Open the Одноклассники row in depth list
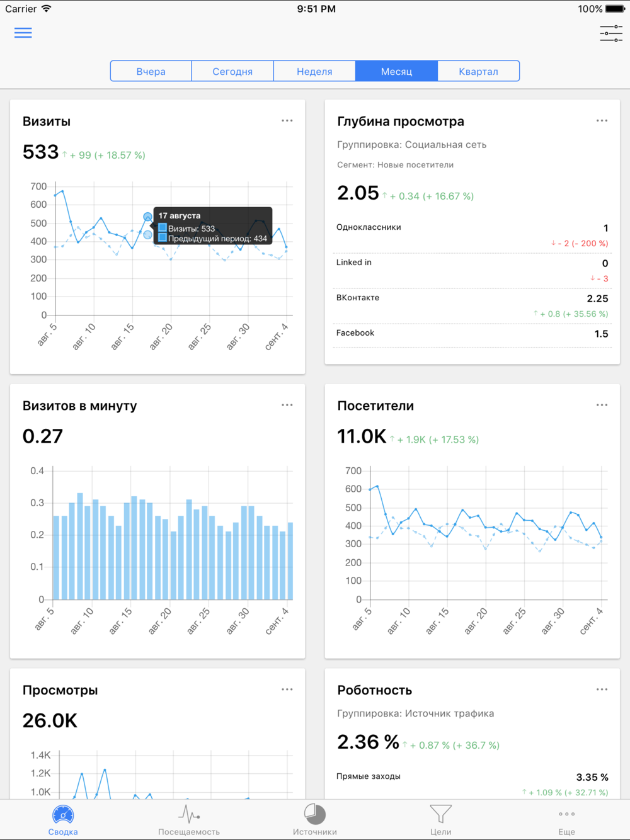 click(472, 236)
